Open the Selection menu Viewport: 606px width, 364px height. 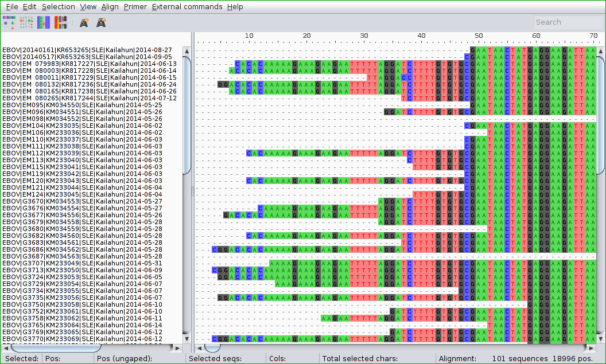click(58, 7)
